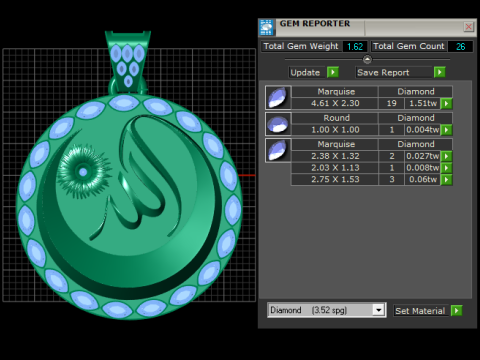This screenshot has width=480, height=360.
Task: Click the green arrow beside Save Report
Action: 440,72
